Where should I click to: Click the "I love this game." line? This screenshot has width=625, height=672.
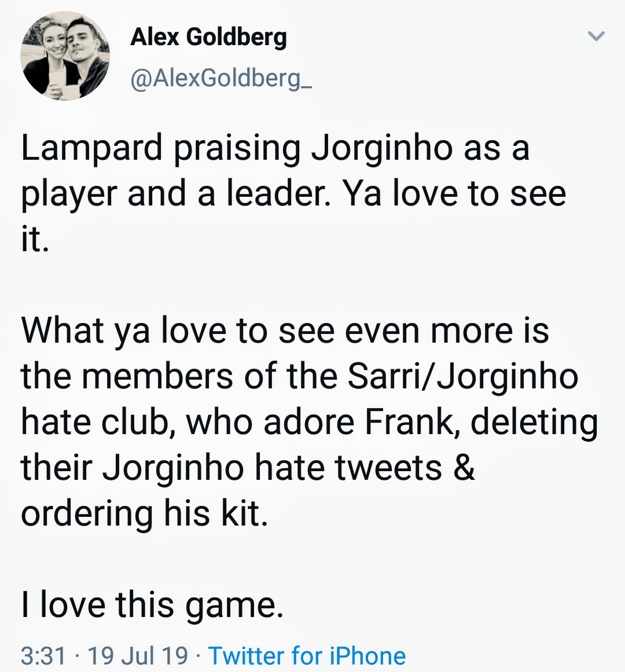152,605
